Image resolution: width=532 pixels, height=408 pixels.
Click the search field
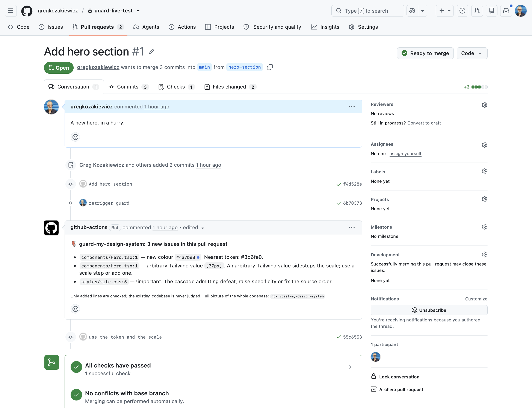coord(368,11)
